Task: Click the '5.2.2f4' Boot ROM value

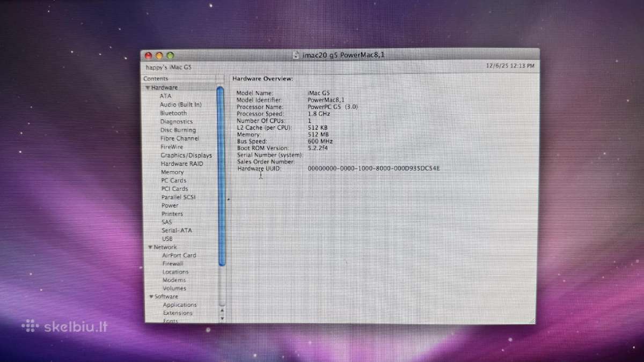Action: [319, 148]
